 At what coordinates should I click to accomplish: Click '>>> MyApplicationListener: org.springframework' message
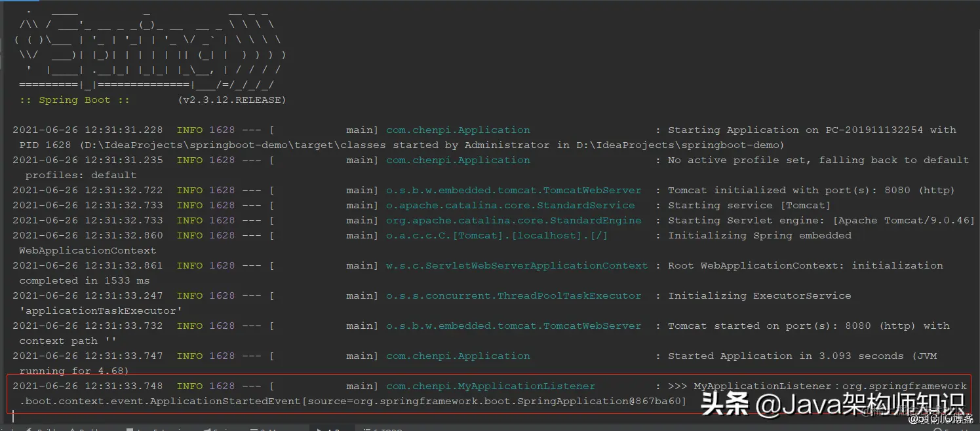(x=817, y=386)
